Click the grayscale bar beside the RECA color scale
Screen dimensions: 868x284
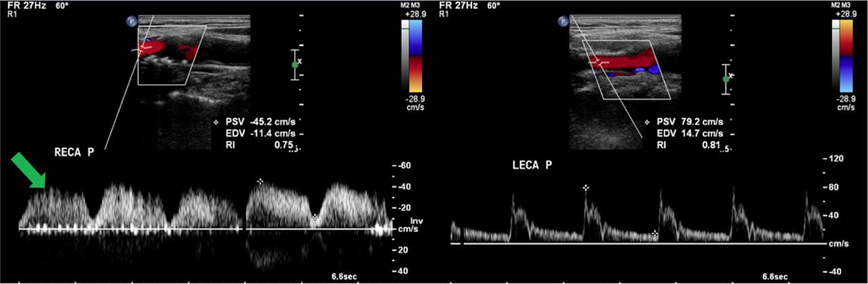click(406, 54)
